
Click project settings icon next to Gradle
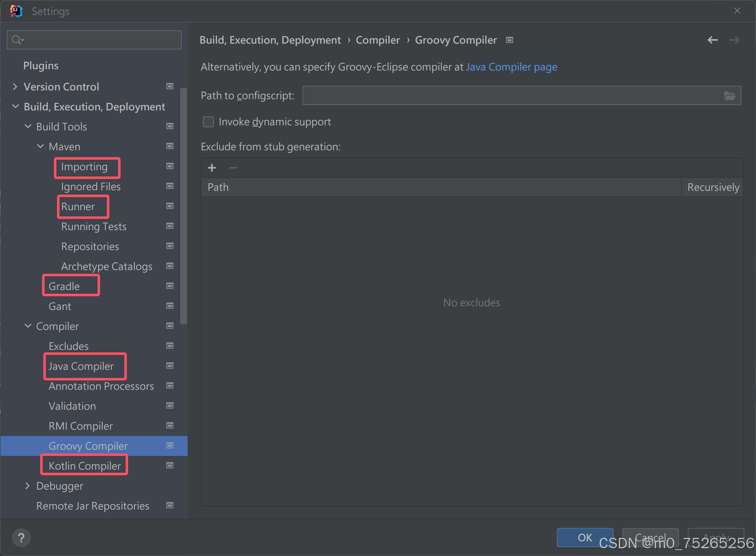pyautogui.click(x=170, y=286)
